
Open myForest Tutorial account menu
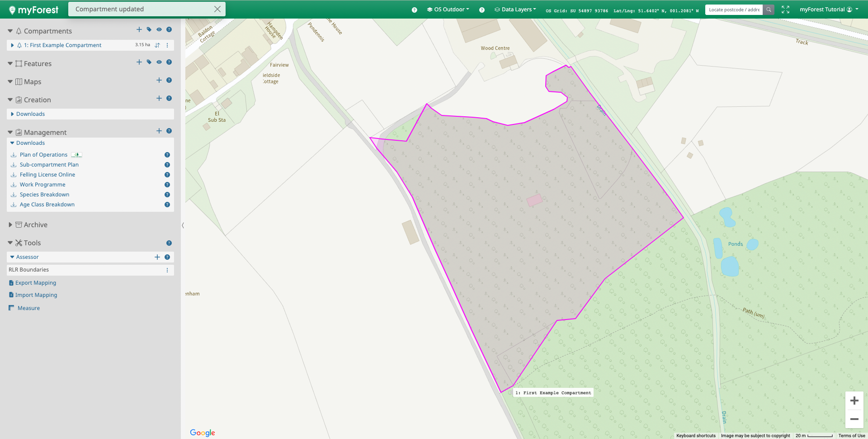(x=829, y=10)
